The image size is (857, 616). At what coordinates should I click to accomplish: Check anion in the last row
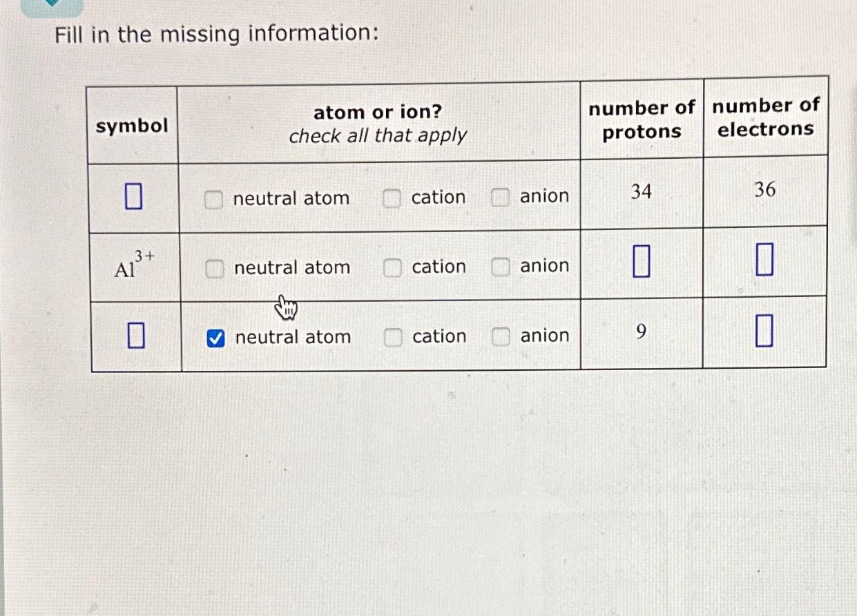pyautogui.click(x=499, y=336)
